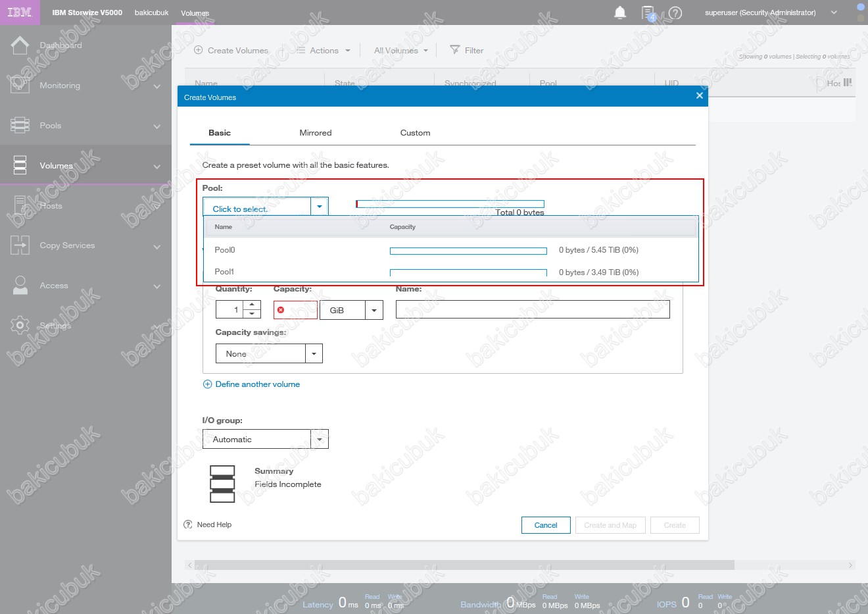Click the Summary volume stack icon
The height and width of the screenshot is (614, 868).
222,484
